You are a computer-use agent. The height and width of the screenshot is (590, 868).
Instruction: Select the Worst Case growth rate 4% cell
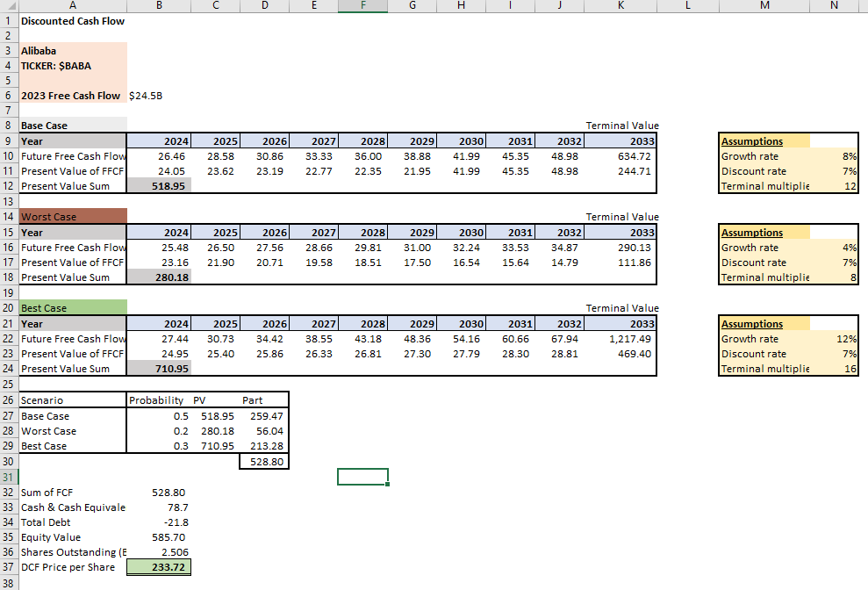[835, 248]
